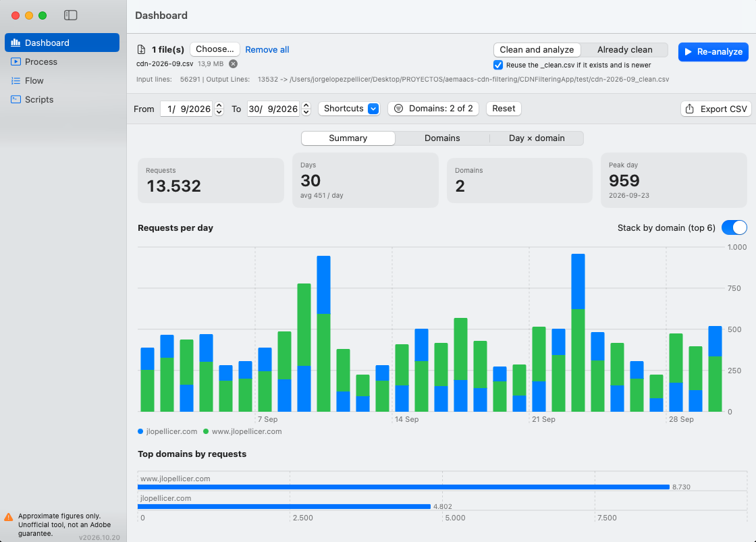Click the 7 Sep axis label
Viewport: 756px width, 542px height.
[267, 420]
